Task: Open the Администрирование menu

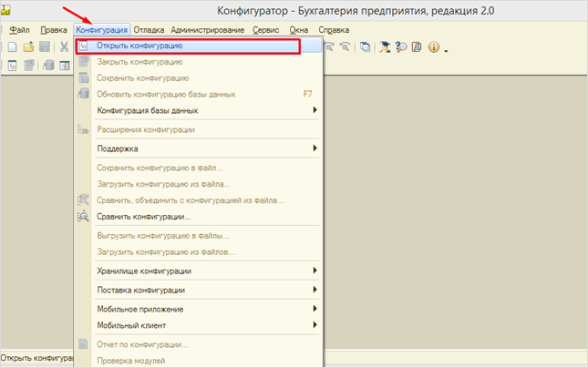Action: click(207, 30)
